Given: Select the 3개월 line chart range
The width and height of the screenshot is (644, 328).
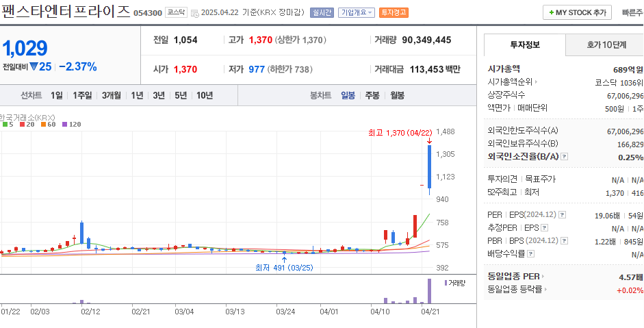Looking at the screenshot, I should click(112, 96).
